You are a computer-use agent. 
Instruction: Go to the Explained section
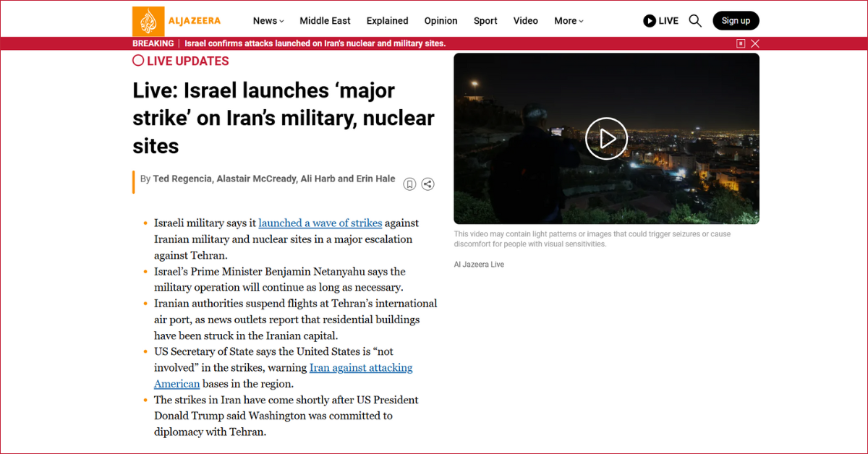(388, 21)
